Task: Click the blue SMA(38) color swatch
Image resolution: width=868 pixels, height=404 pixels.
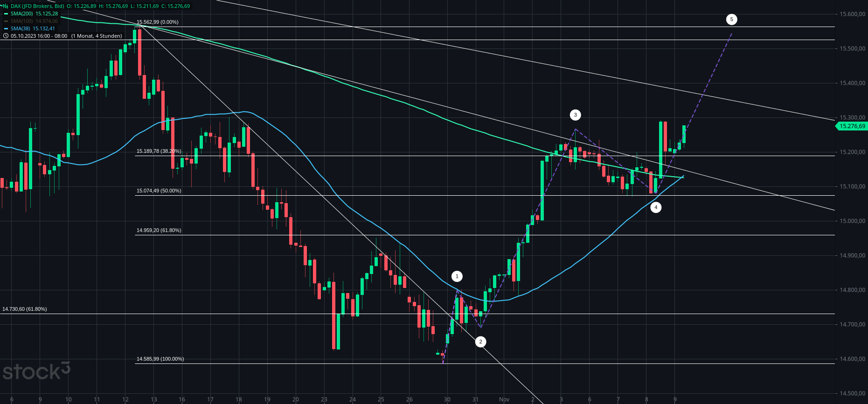Action: (6, 29)
